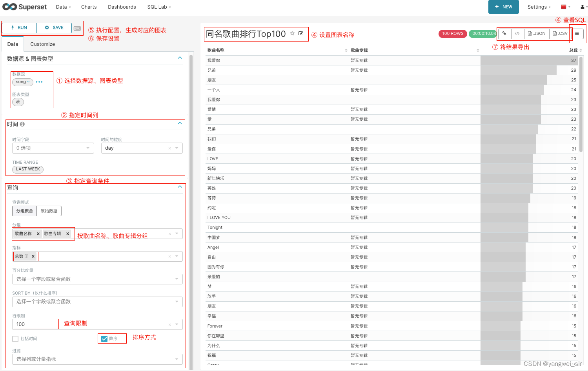The height and width of the screenshot is (371, 588).
Task: Enable the 包括时间 checkbox
Action: [15, 339]
